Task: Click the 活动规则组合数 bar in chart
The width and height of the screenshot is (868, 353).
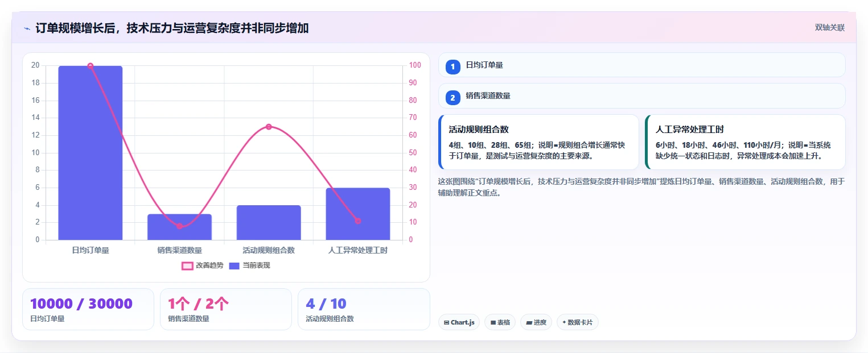Action: coord(269,222)
